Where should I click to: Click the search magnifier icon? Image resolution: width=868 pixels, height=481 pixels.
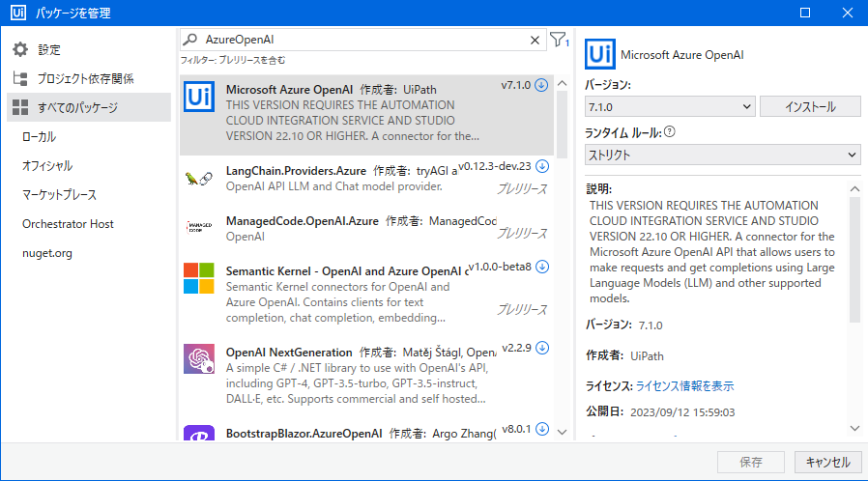(x=190, y=40)
